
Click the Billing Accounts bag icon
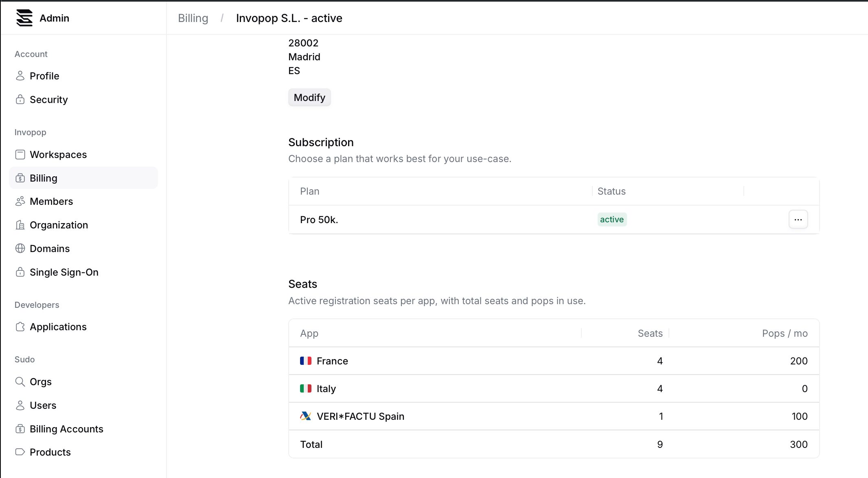(20, 429)
